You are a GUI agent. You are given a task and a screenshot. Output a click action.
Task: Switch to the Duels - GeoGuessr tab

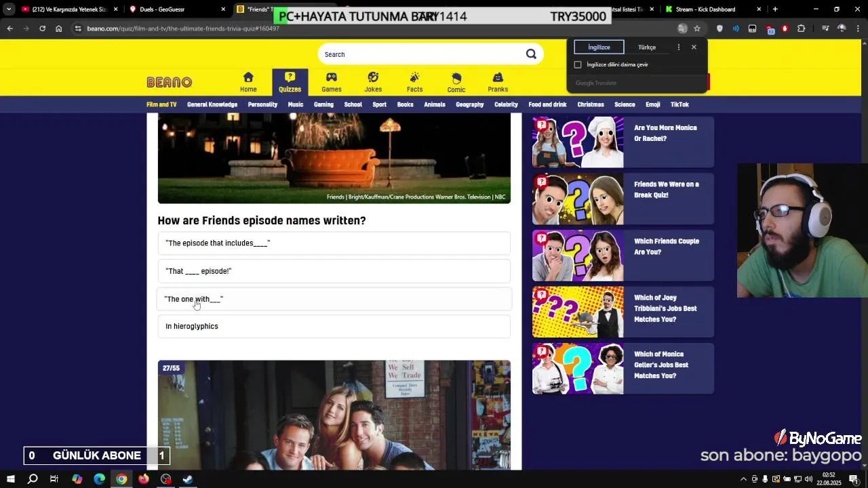click(x=178, y=9)
